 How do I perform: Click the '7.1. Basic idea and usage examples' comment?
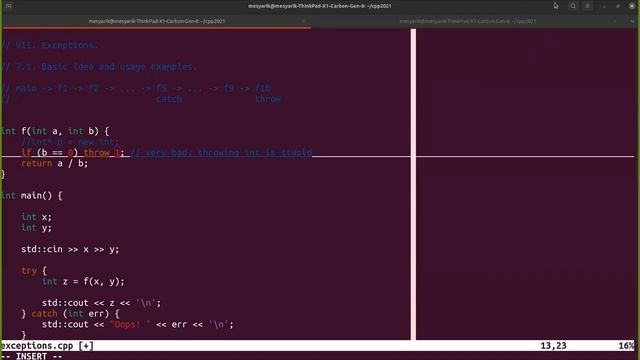coord(99,67)
